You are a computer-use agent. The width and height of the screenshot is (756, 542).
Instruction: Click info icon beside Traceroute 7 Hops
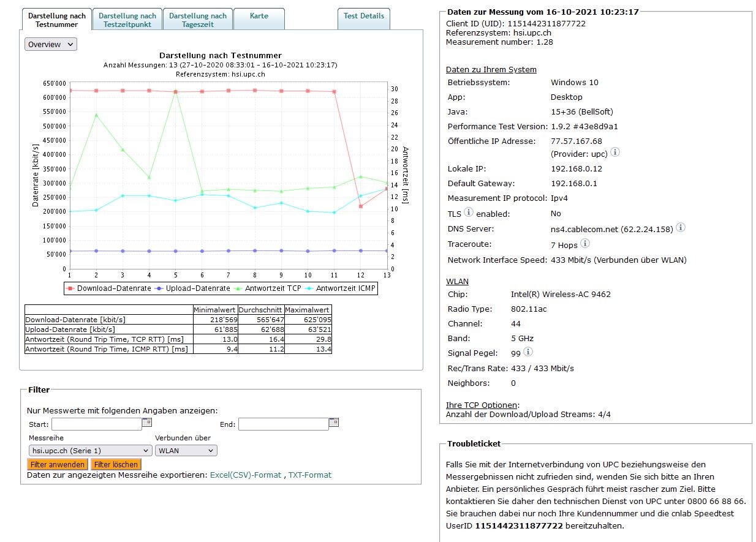click(584, 244)
